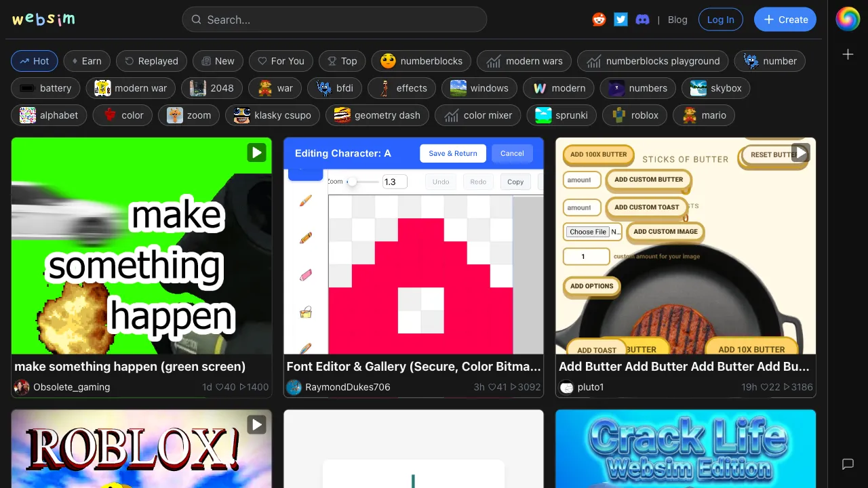Viewport: 868px width, 488px height.
Task: Select the "geometry dash" tag
Action: pos(377,115)
